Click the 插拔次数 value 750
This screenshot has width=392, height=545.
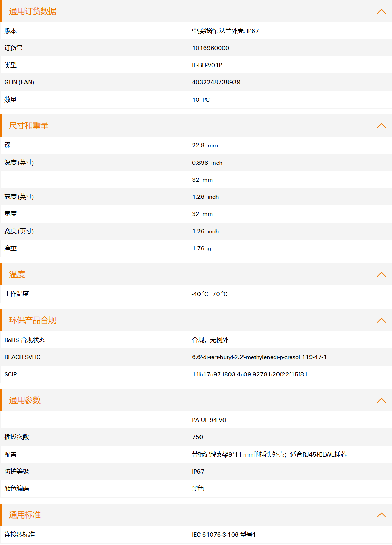[197, 437]
